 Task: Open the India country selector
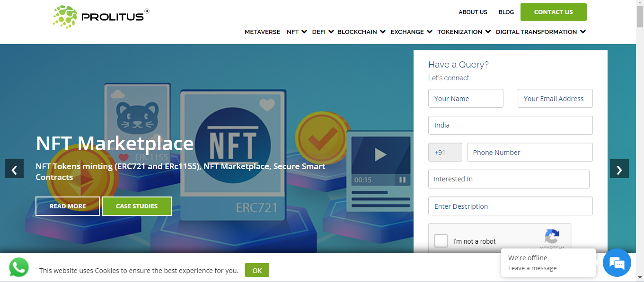510,125
